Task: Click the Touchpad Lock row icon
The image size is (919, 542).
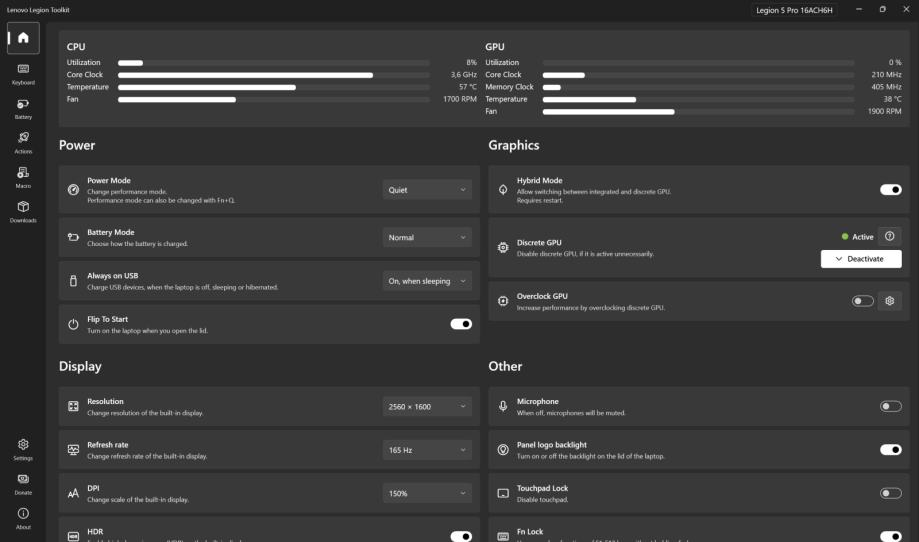Action: (x=503, y=493)
